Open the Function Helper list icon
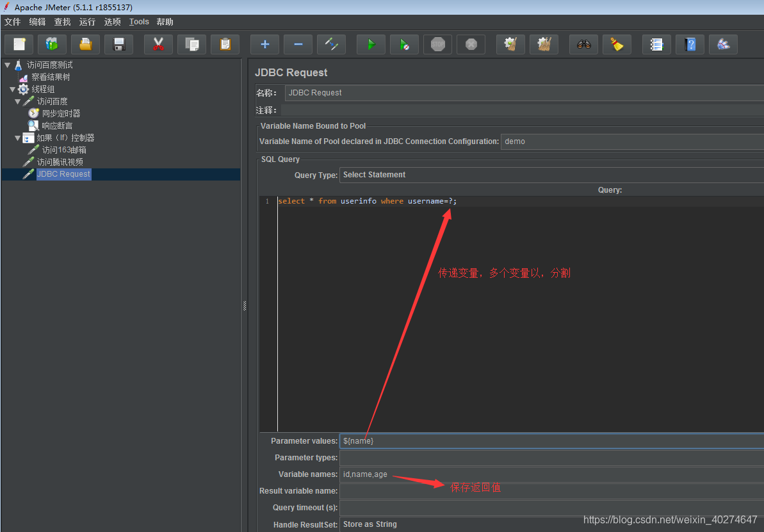 [x=657, y=44]
